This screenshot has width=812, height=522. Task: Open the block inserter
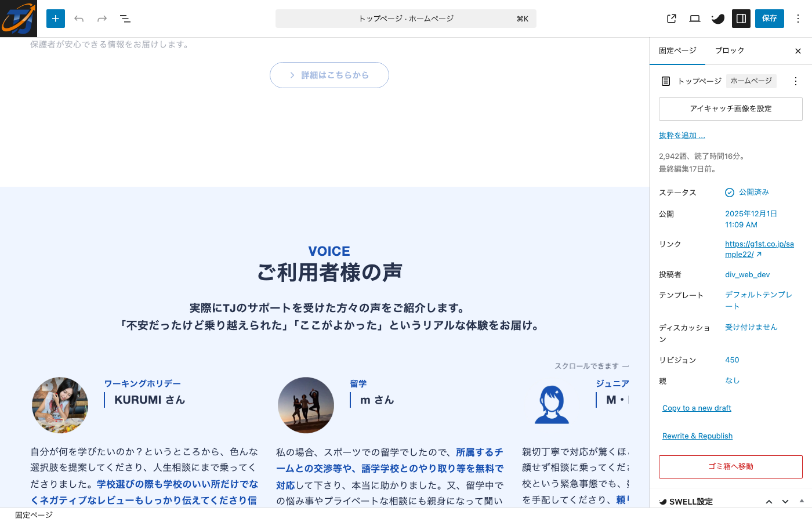[56, 19]
